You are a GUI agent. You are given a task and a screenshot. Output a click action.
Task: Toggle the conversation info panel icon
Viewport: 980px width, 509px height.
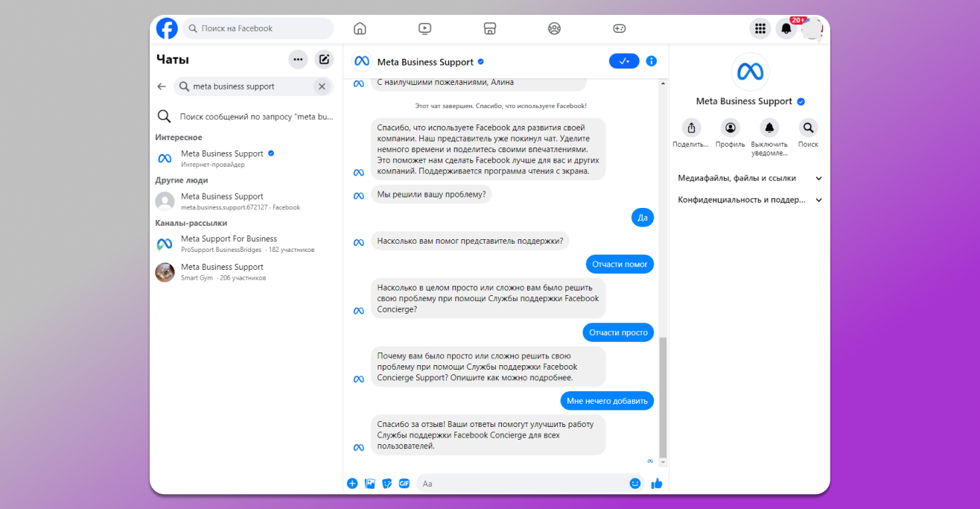652,61
